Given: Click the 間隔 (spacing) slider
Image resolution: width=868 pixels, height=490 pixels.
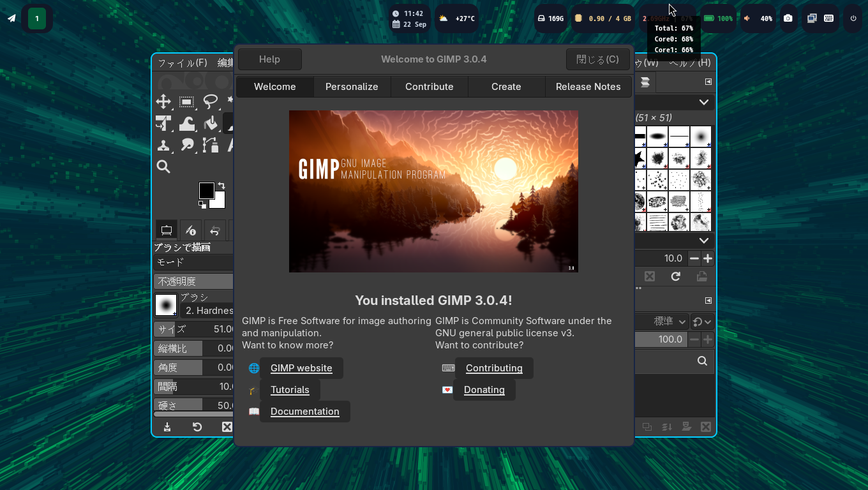Looking at the screenshot, I should tap(194, 387).
